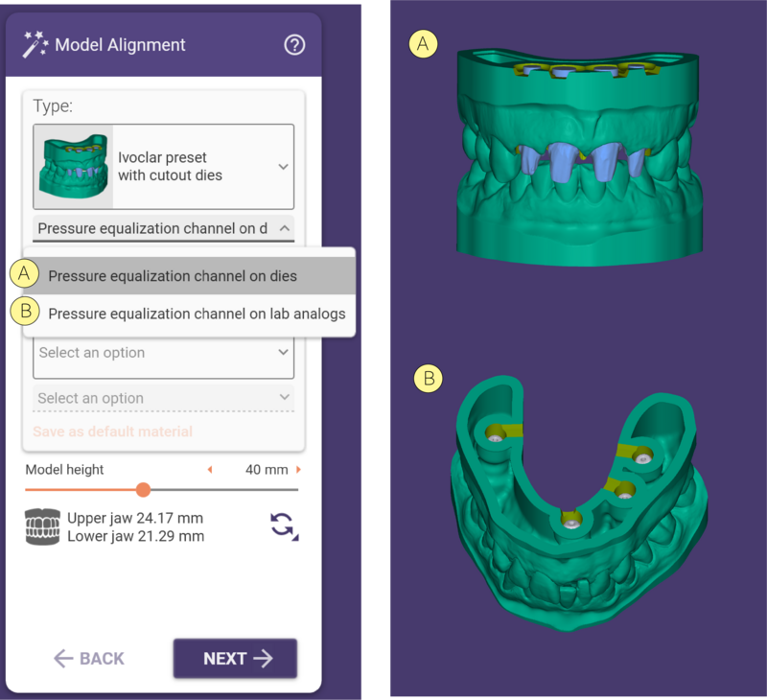Click the swap jaws refresh icon
Screen dimensions: 767x700
point(284,525)
